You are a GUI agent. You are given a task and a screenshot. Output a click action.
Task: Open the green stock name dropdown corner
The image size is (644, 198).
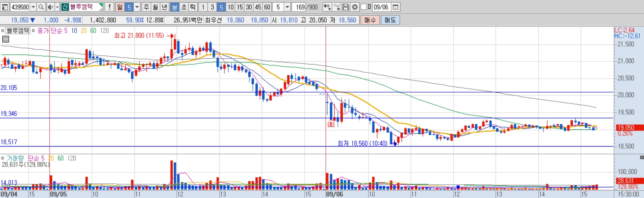pos(101,6)
